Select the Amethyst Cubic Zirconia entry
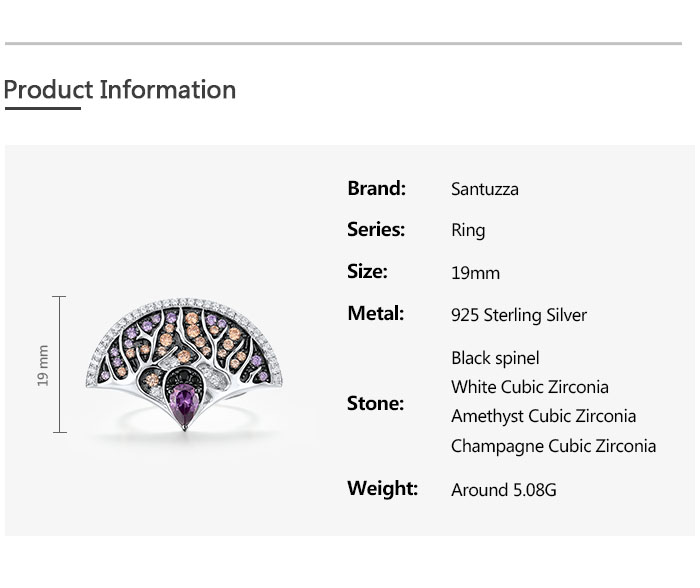The width and height of the screenshot is (700, 588). [543, 416]
